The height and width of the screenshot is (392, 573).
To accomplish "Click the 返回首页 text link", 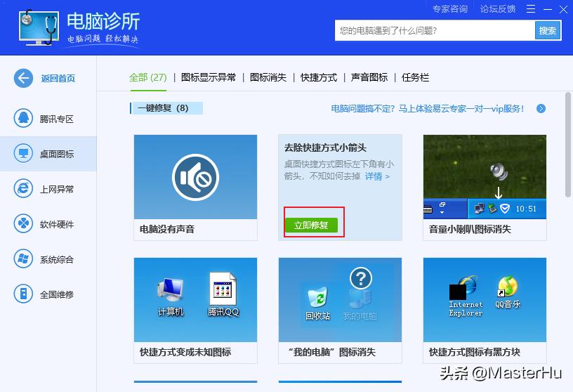I will pos(58,78).
